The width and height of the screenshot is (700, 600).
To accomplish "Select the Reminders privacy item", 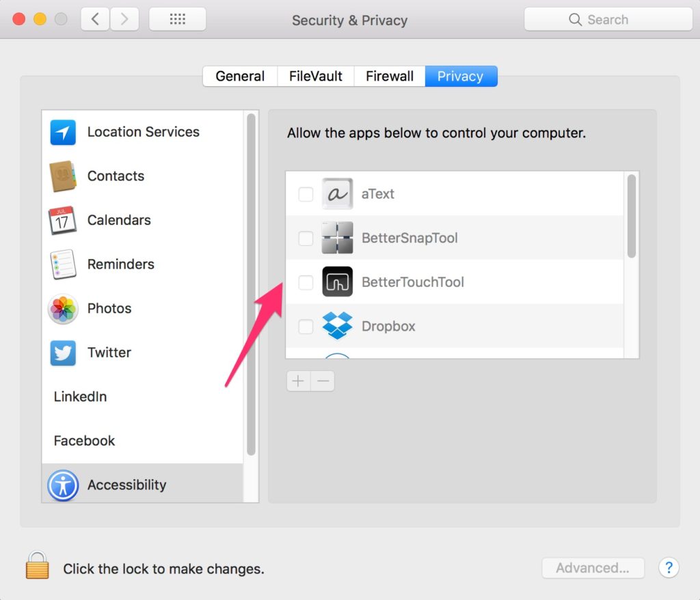I will click(x=142, y=264).
